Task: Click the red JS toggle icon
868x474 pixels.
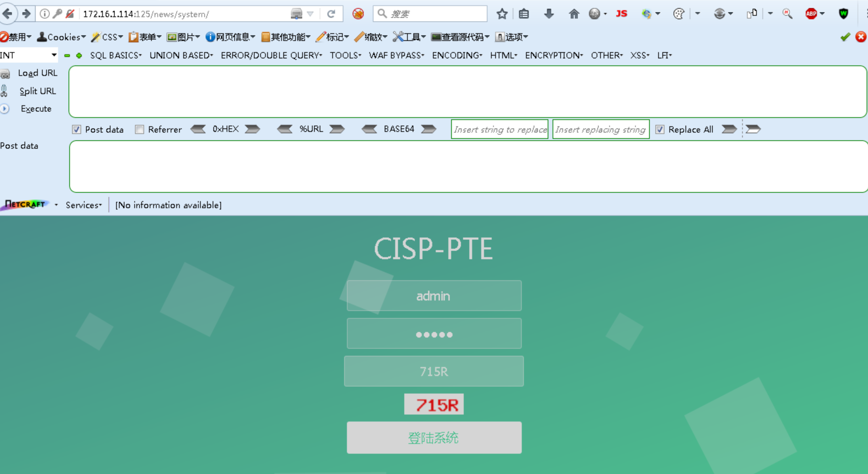Action: 621,14
